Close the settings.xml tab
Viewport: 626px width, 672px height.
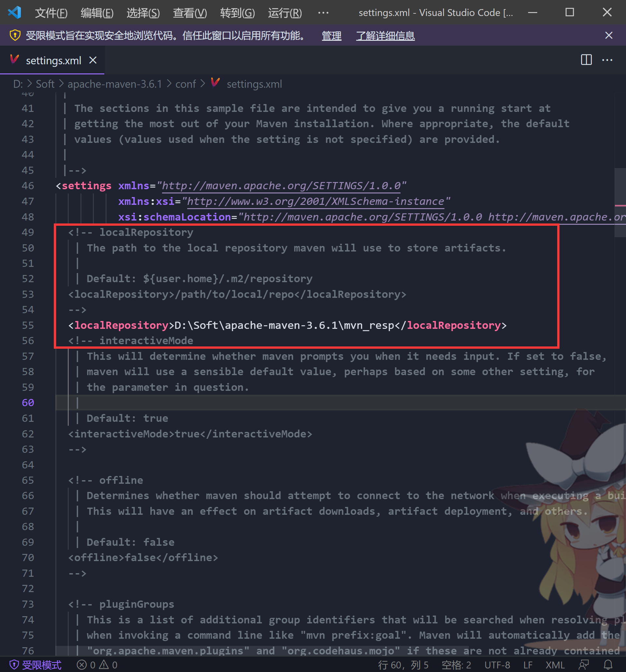(93, 60)
